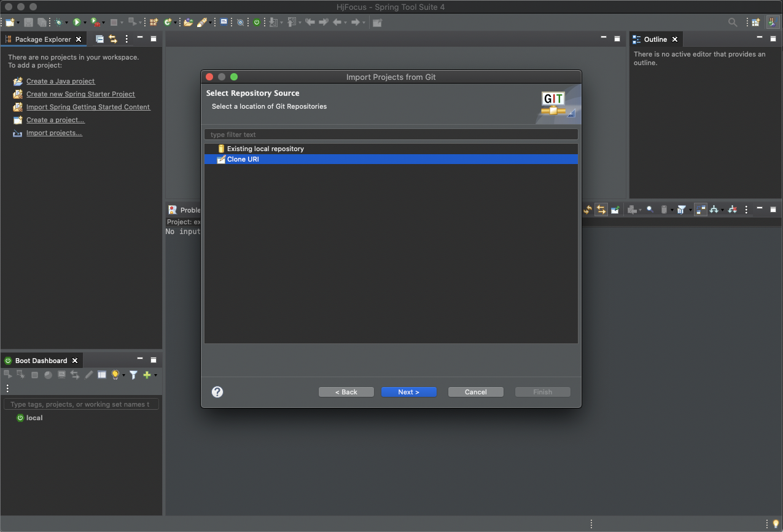Open the 'Create a Java project' link

click(61, 81)
